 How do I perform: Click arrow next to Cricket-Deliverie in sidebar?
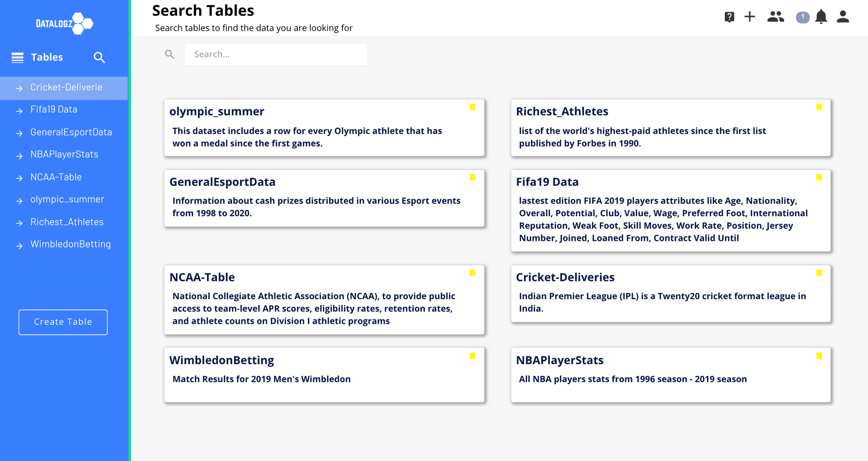(x=19, y=89)
